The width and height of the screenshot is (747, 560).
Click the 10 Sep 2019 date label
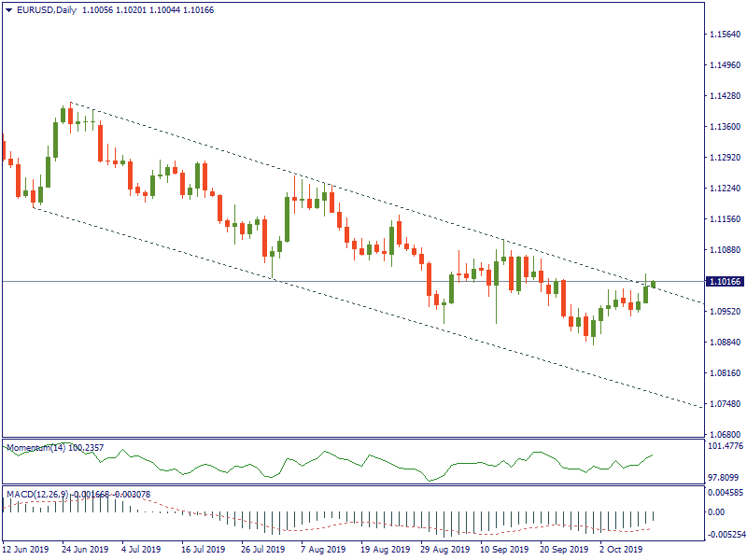(504, 550)
